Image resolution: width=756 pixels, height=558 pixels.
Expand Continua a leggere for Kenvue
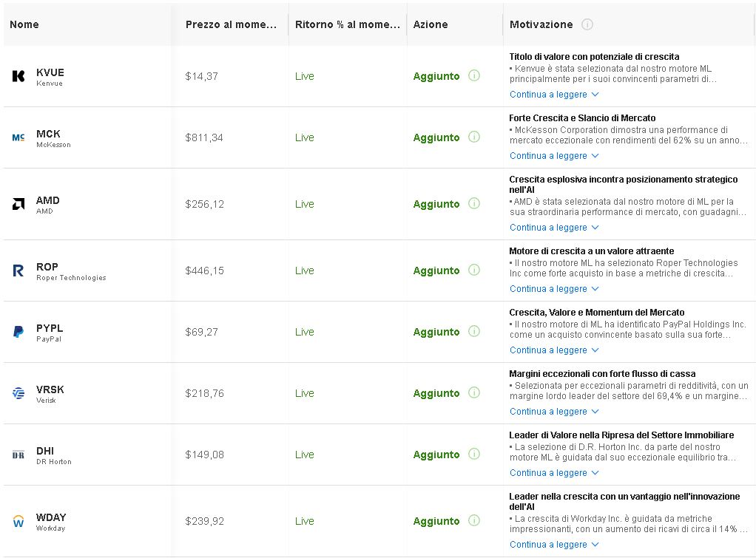coord(553,95)
